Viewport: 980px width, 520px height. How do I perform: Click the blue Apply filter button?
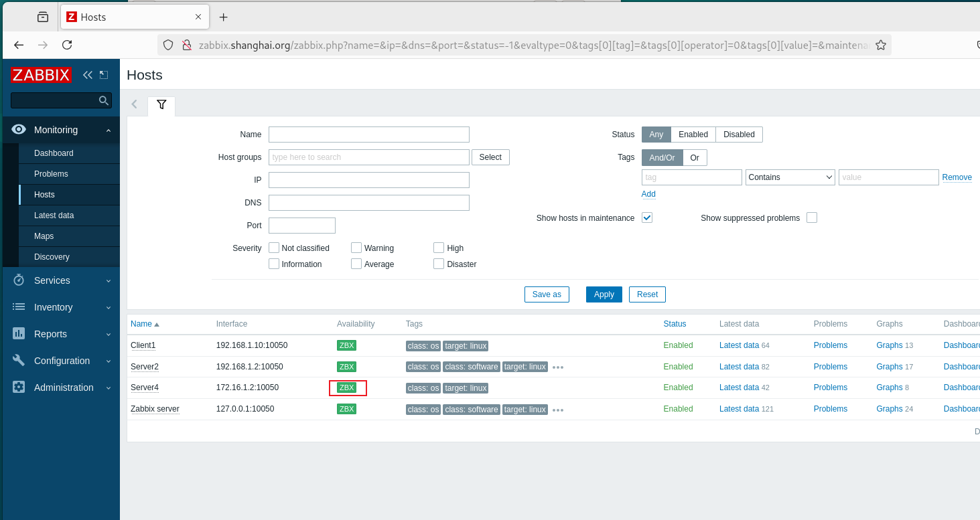[x=604, y=294]
